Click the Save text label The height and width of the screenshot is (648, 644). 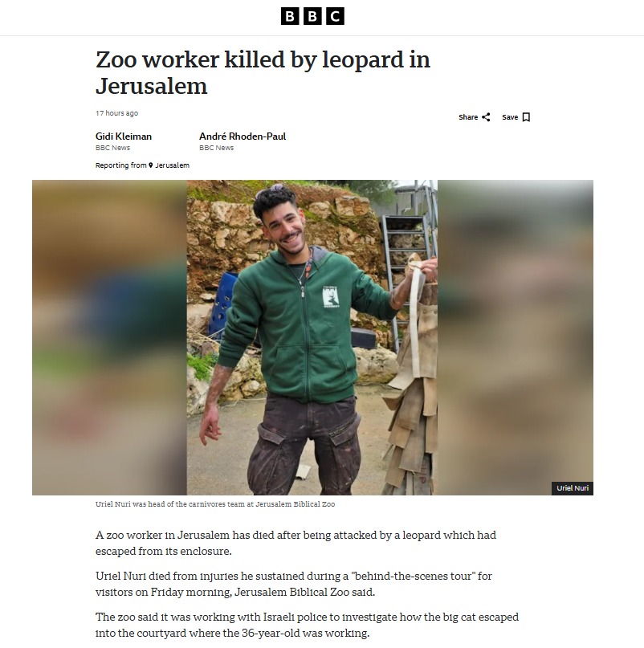[510, 117]
